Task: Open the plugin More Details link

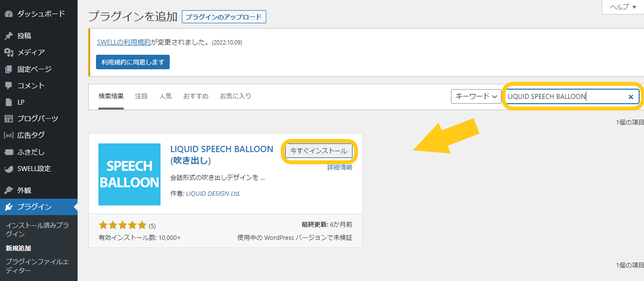Action: tap(339, 167)
